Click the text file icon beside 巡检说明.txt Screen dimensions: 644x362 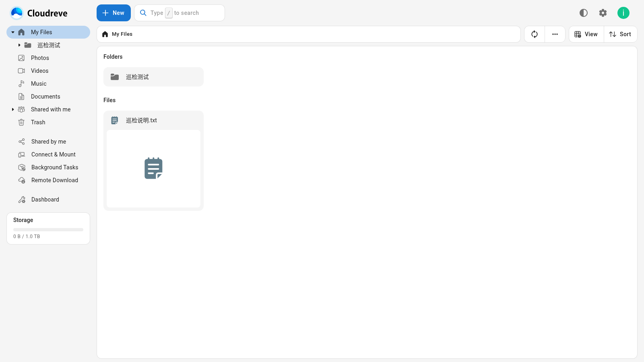click(x=115, y=120)
